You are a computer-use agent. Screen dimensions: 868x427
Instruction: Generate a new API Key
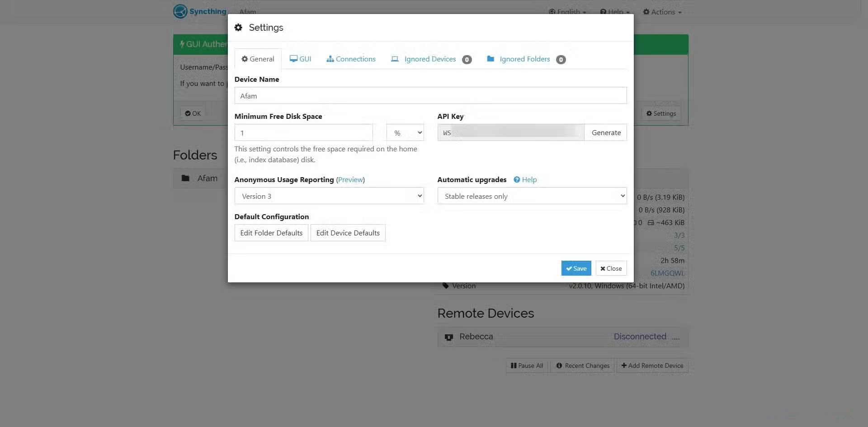606,132
